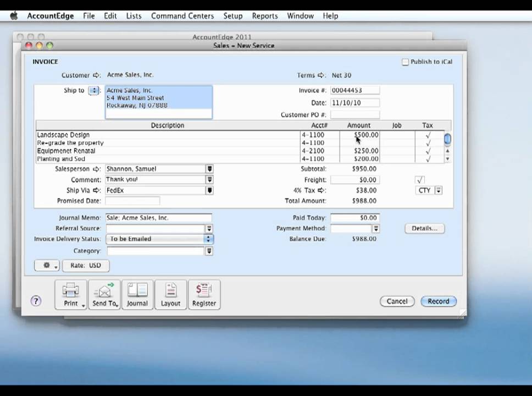Click the arrow icon next to Salesperson
Viewport: 532px width, 396px height.
coord(96,169)
